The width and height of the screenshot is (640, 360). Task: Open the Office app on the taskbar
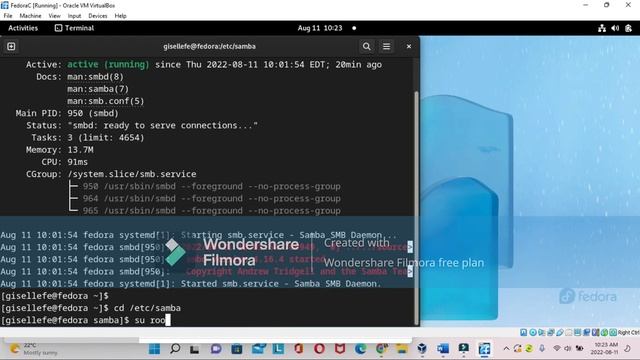click(x=298, y=349)
